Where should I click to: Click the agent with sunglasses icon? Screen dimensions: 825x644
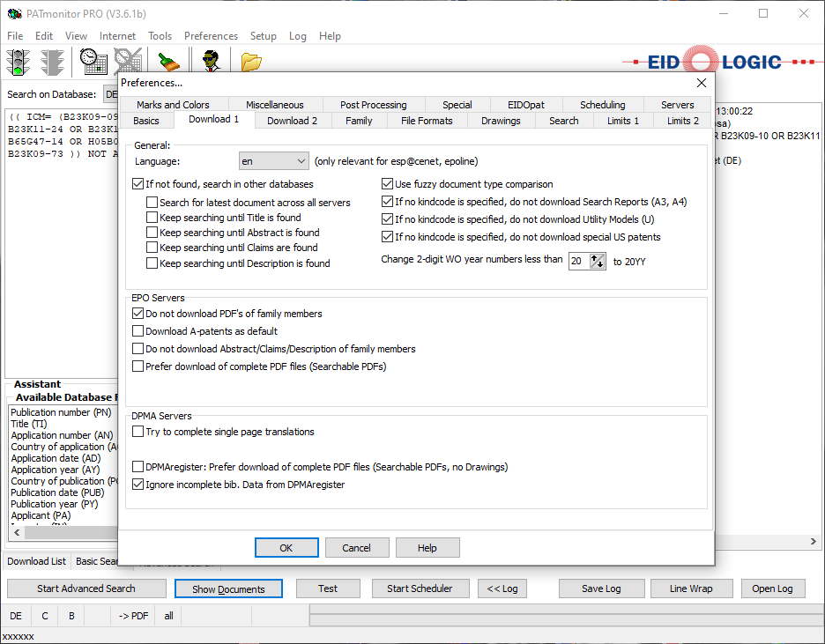pos(212,62)
